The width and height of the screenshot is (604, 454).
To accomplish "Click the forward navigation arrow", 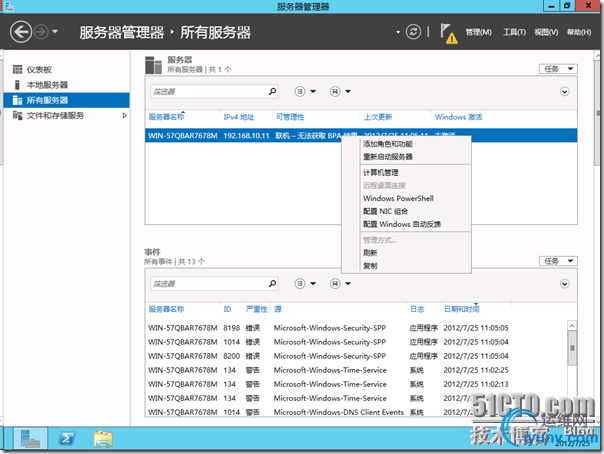I will 41,32.
